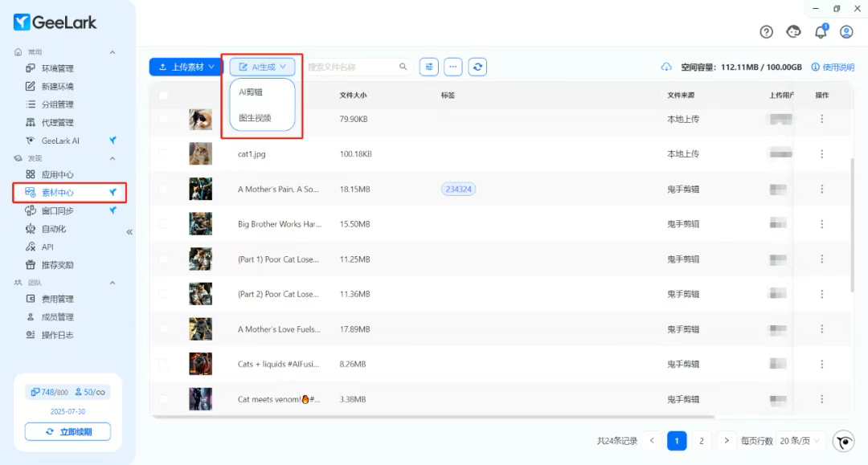868x465 pixels.
Task: Click the 立即续期 renew button
Action: point(68,432)
